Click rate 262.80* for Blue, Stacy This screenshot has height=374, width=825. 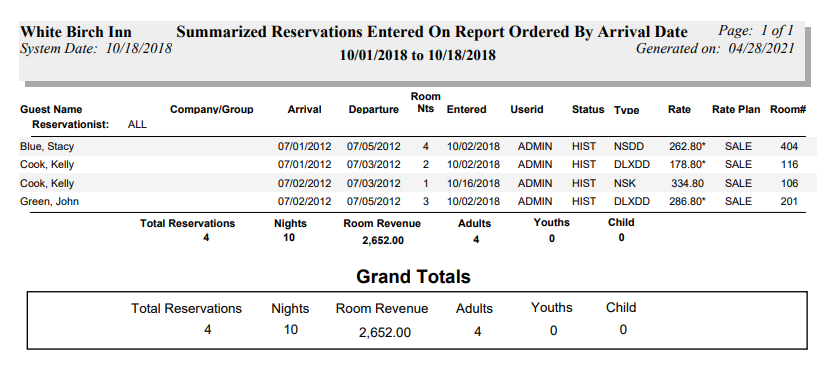coord(687,146)
